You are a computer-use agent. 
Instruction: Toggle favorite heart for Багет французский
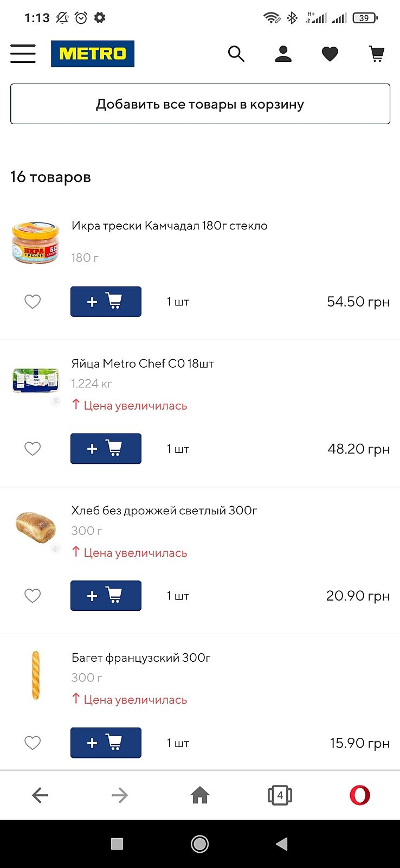click(33, 743)
